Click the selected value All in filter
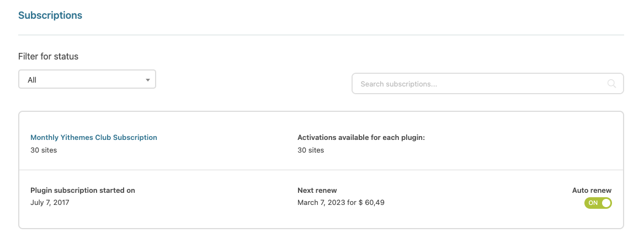644x249 pixels. 32,80
